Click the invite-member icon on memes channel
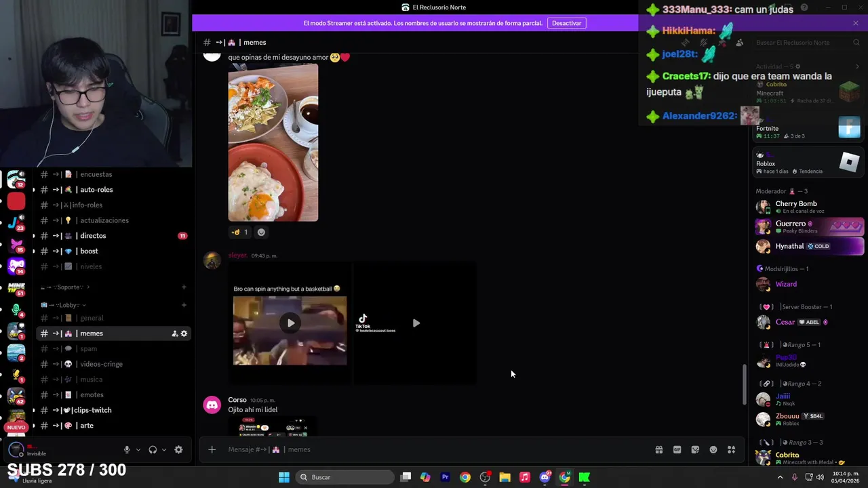Screen dimensions: 868x488 pos(174,333)
